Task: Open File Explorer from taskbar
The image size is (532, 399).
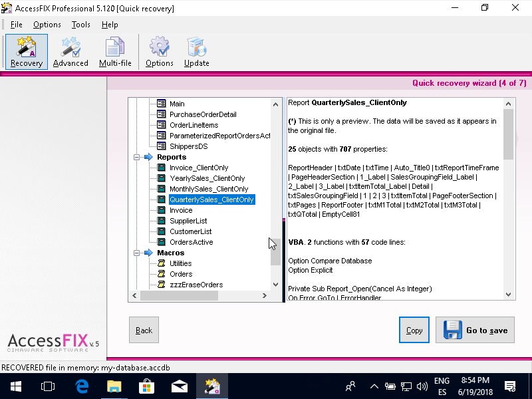Action: 114,386
